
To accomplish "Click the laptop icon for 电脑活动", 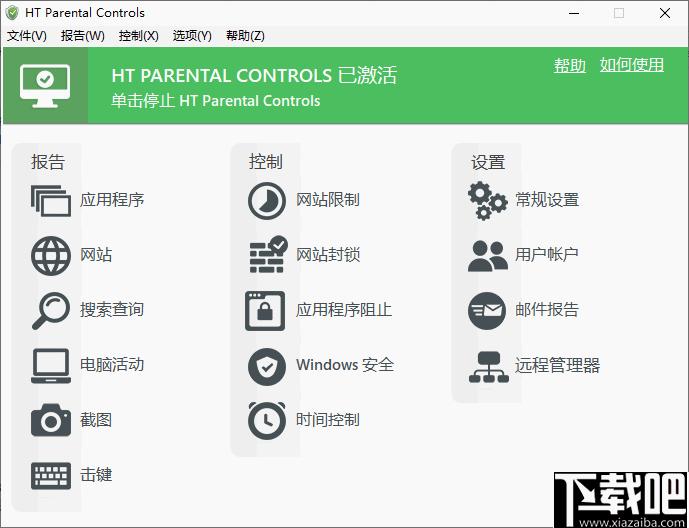I will (51, 365).
